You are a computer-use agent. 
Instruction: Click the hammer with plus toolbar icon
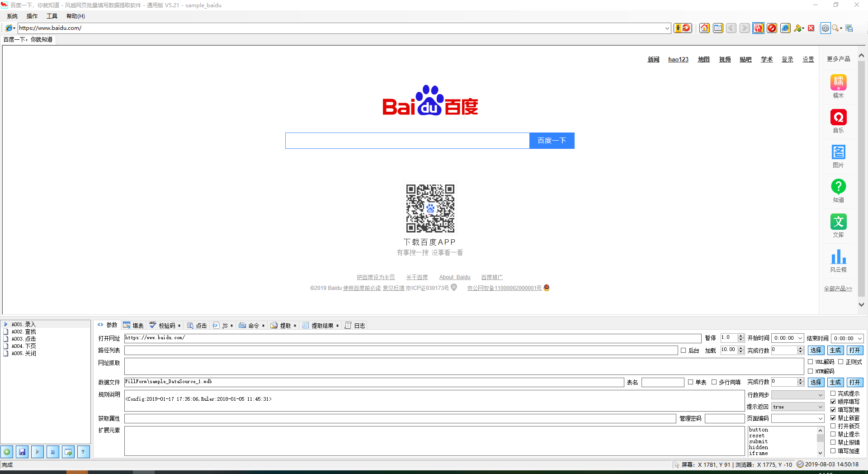click(x=797, y=28)
